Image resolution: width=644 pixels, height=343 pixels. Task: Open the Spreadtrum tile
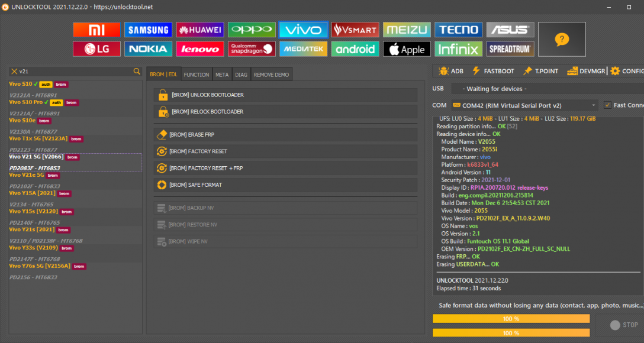510,49
